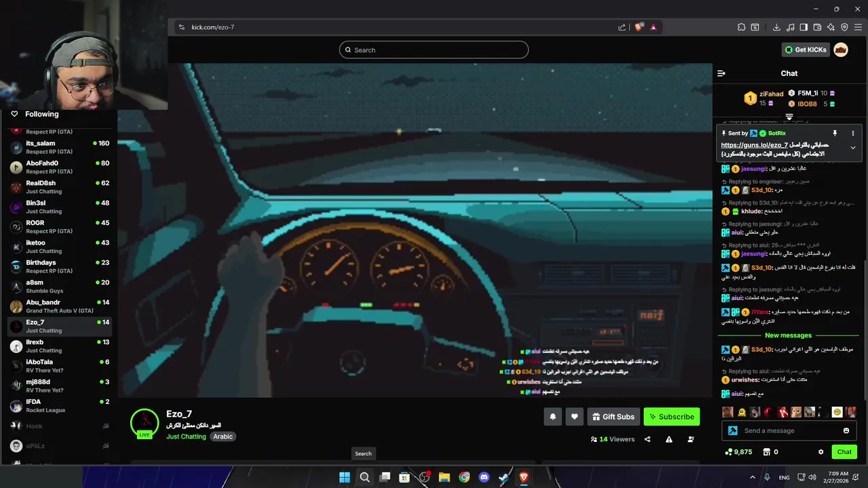This screenshot has width=868, height=488.
Task: Send message with the green Chat button
Action: [844, 452]
